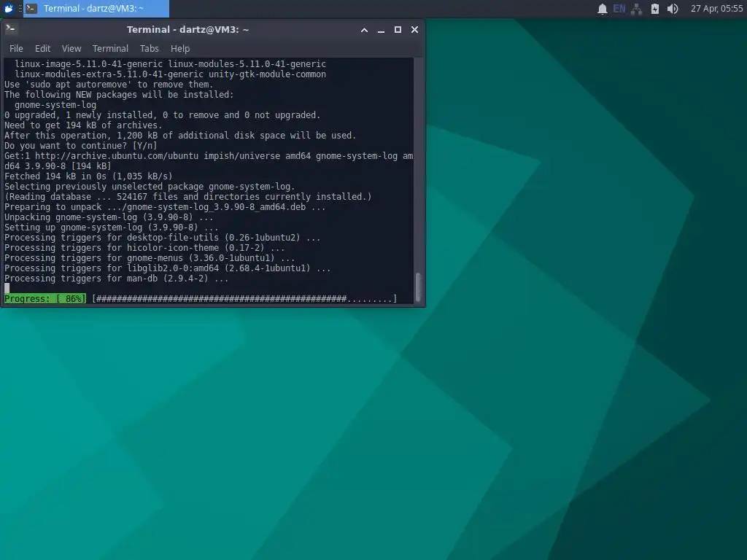
Task: Close the terminal window
Action: (x=414, y=29)
